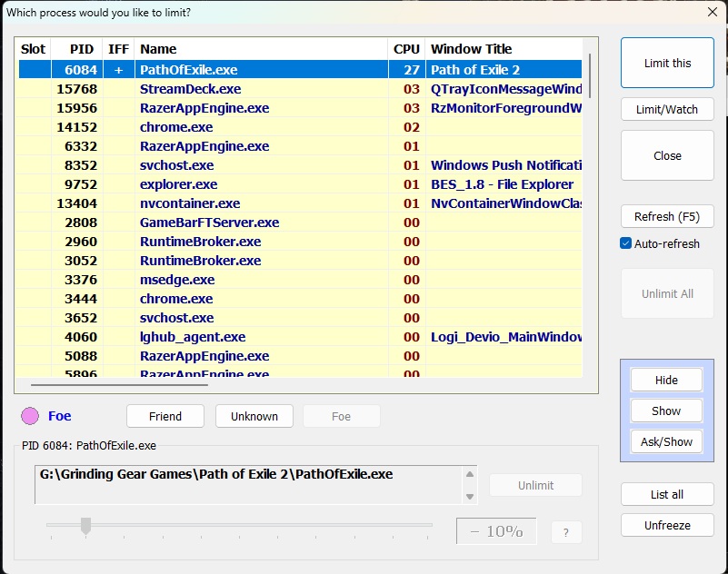Select chrome.exe with PID 3444
728x574 pixels.
(x=300, y=298)
